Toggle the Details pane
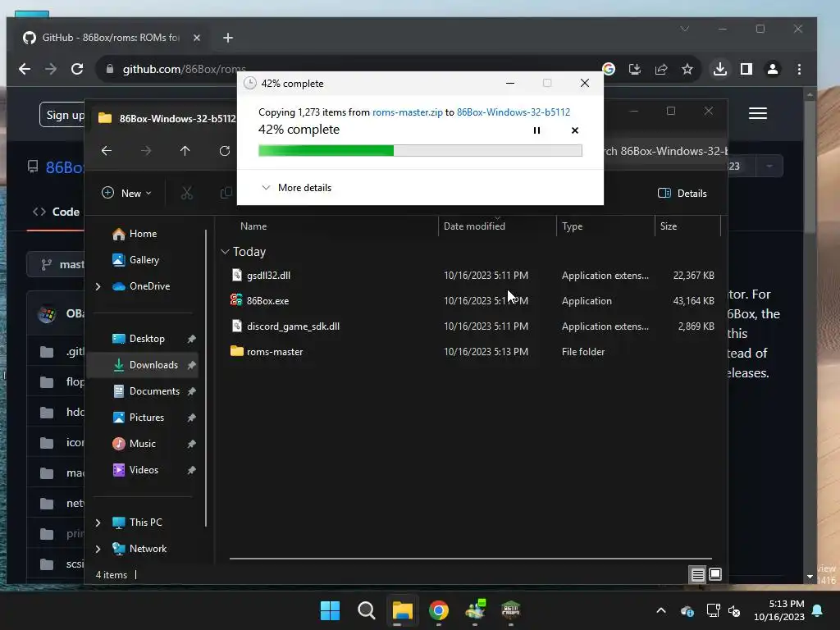This screenshot has width=840, height=630. pyautogui.click(x=682, y=193)
